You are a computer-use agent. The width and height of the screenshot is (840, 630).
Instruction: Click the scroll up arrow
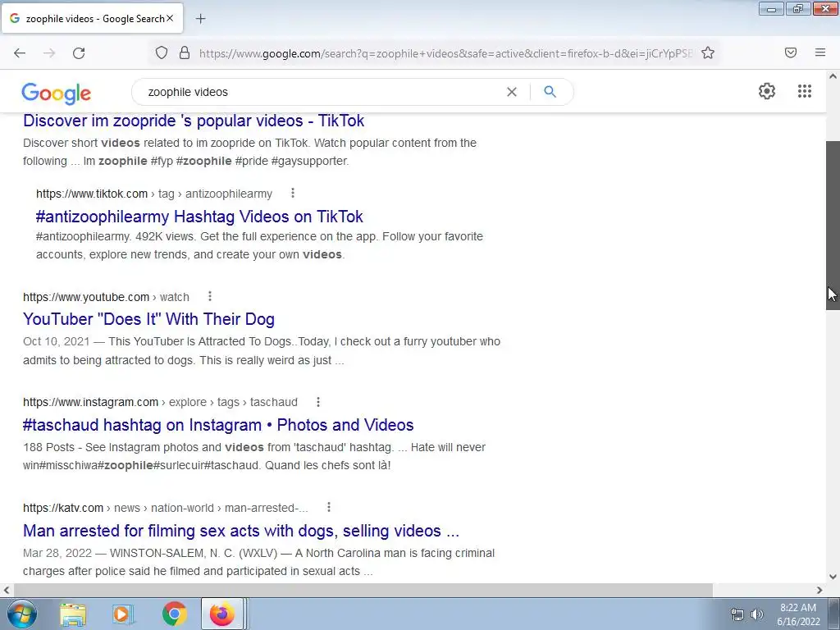point(833,76)
